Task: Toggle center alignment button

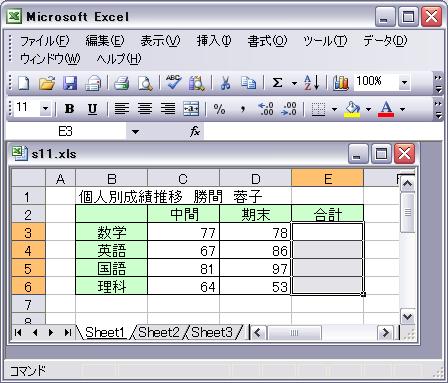Action: 145,109
